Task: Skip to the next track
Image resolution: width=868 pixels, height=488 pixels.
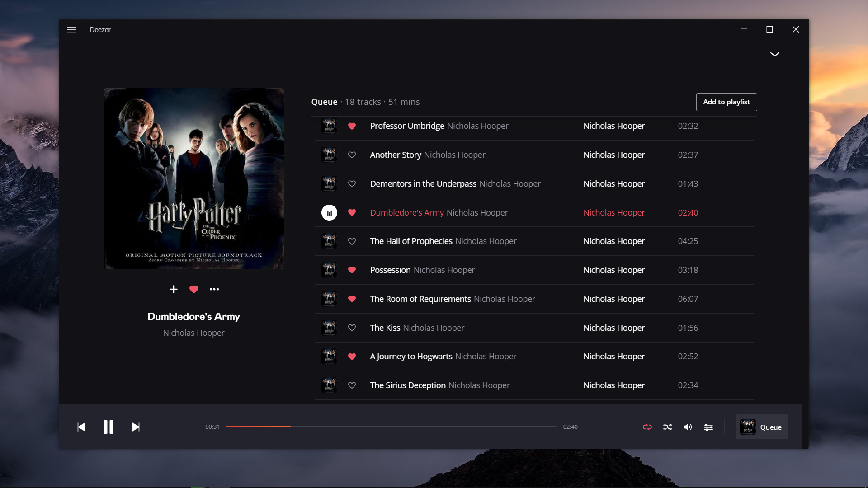Action: pyautogui.click(x=136, y=427)
